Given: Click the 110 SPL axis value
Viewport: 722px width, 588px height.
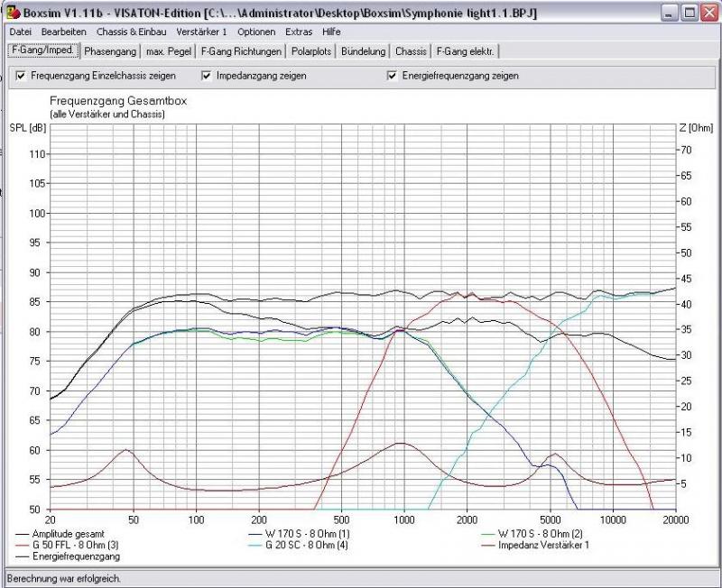Looking at the screenshot, I should pyautogui.click(x=38, y=154).
